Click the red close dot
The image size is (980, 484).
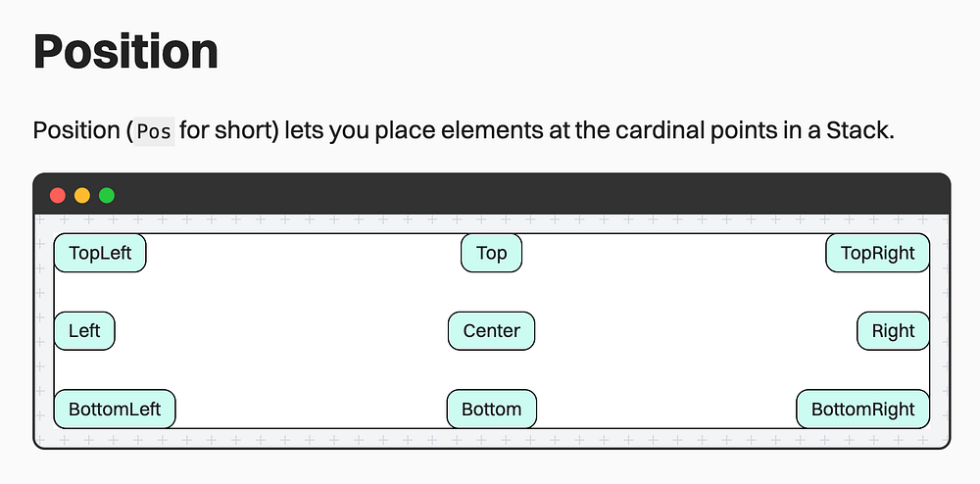[58, 195]
